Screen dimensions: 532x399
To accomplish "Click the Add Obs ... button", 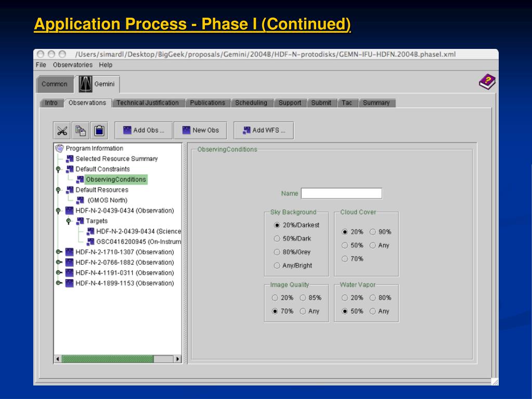I will click(x=144, y=130).
